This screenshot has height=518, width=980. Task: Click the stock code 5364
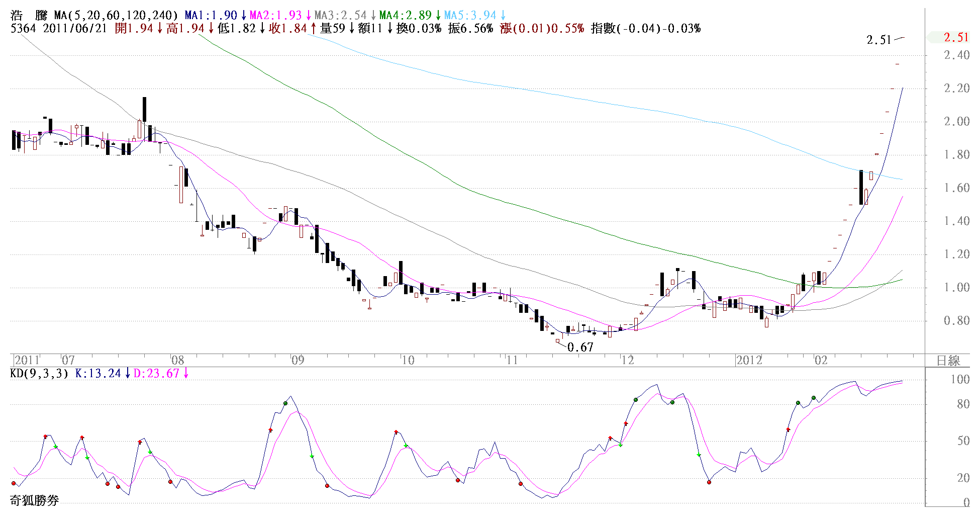tap(23, 29)
